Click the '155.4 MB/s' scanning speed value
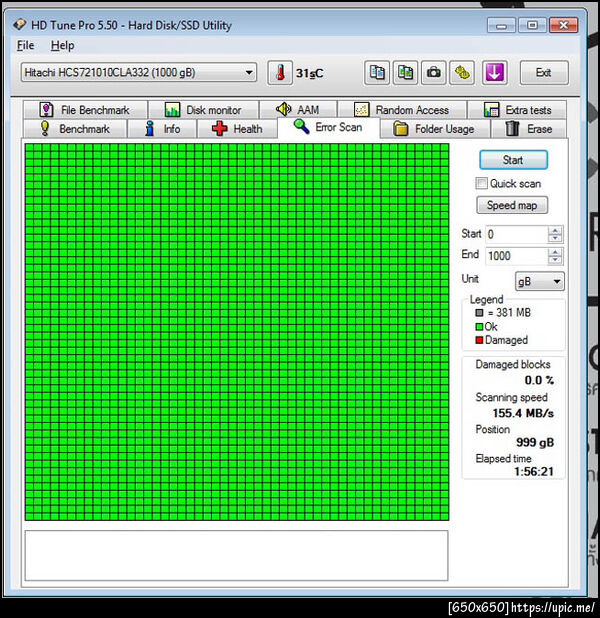The width and height of the screenshot is (600, 618). (x=523, y=413)
